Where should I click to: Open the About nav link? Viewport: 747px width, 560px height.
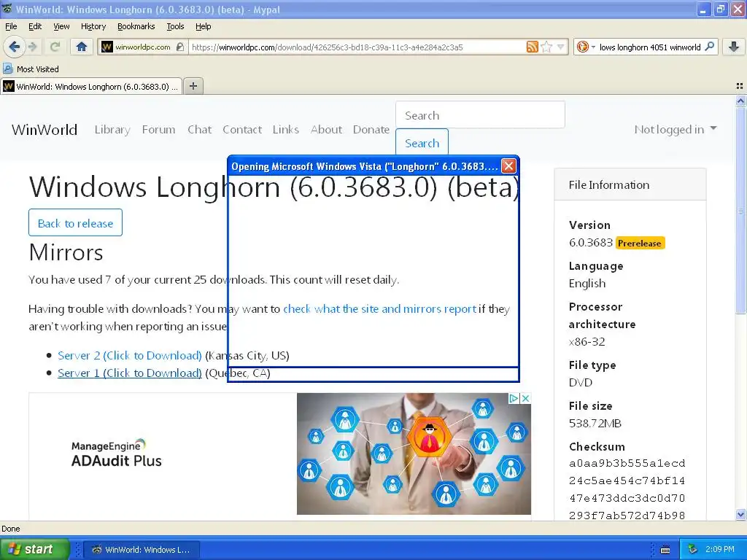coord(326,130)
